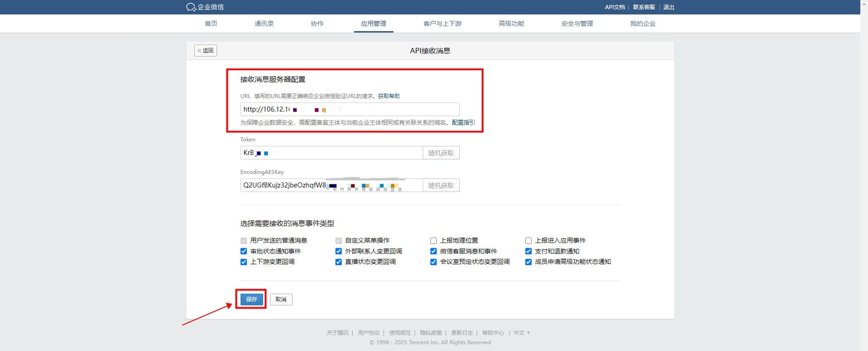Image resolution: width=868 pixels, height=351 pixels.
Task: Select the 应用管理 tab
Action: (373, 23)
